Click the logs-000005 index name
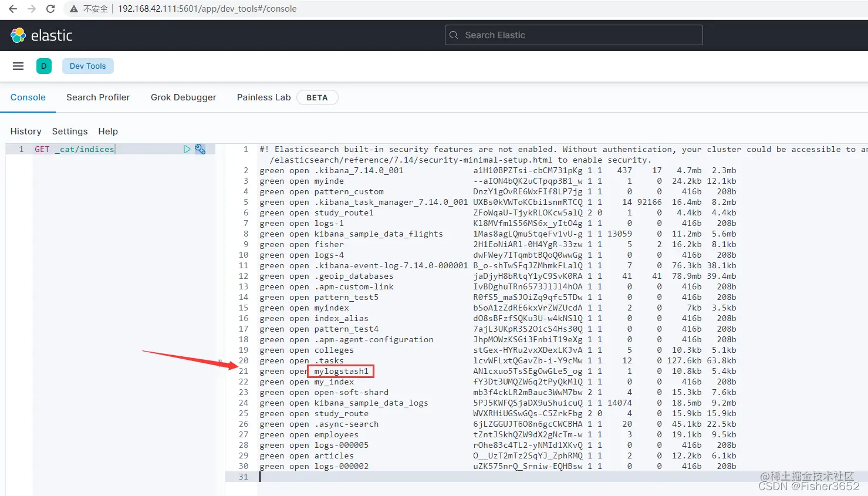The height and width of the screenshot is (496, 868). tap(342, 445)
